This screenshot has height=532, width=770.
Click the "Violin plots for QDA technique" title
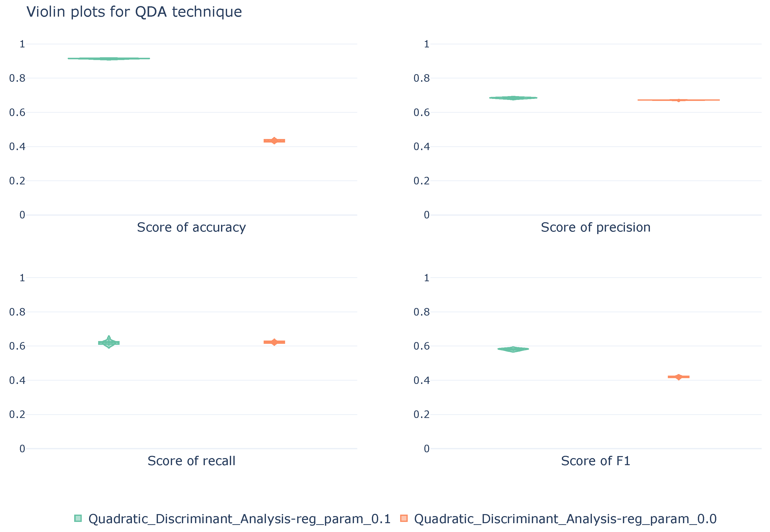click(134, 12)
